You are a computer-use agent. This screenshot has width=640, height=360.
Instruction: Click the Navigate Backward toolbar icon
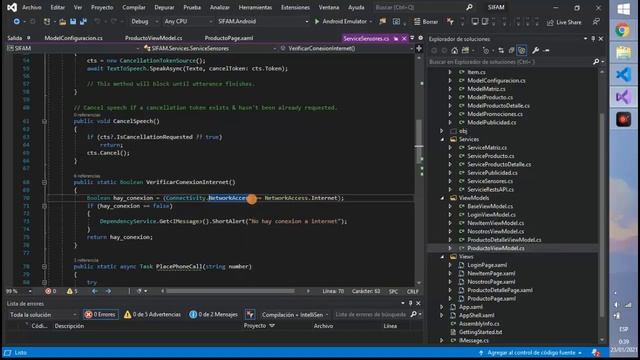[x=17, y=22]
